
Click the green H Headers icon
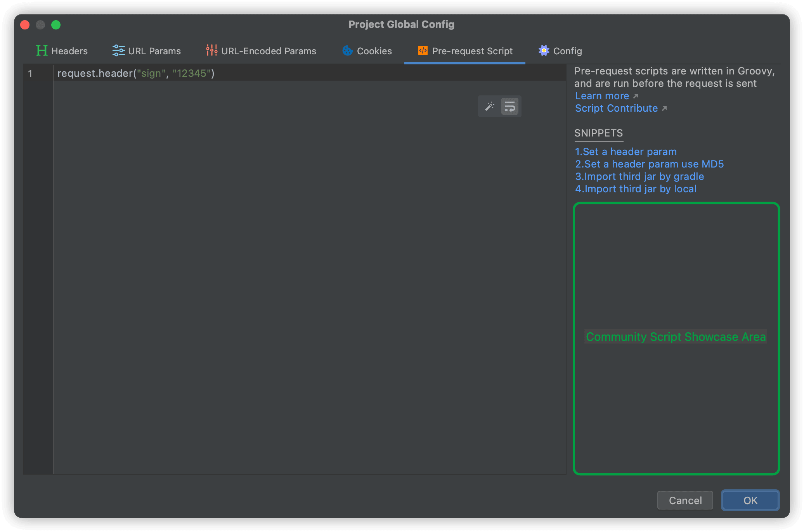pos(42,51)
